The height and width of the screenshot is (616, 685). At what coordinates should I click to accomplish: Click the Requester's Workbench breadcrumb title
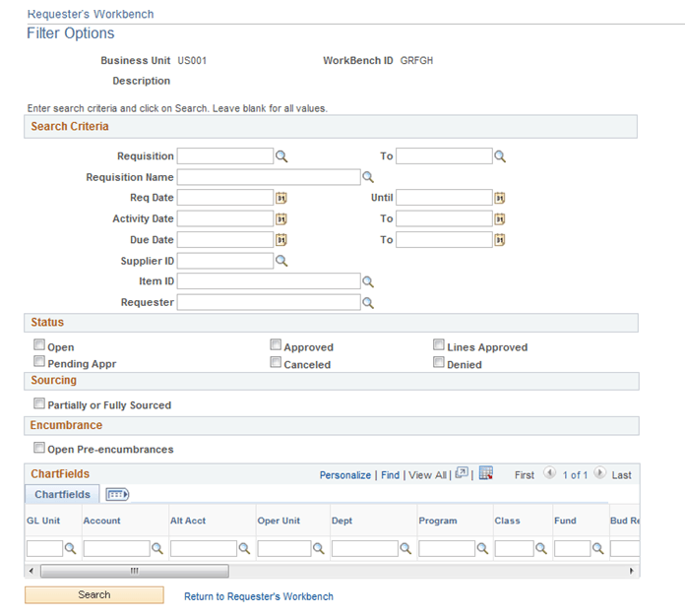(91, 14)
